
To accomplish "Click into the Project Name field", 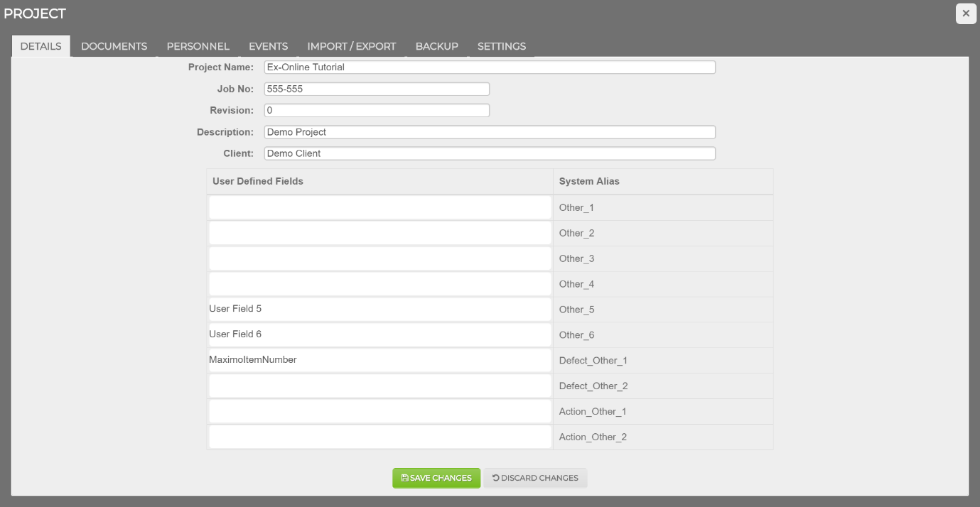I will (489, 67).
